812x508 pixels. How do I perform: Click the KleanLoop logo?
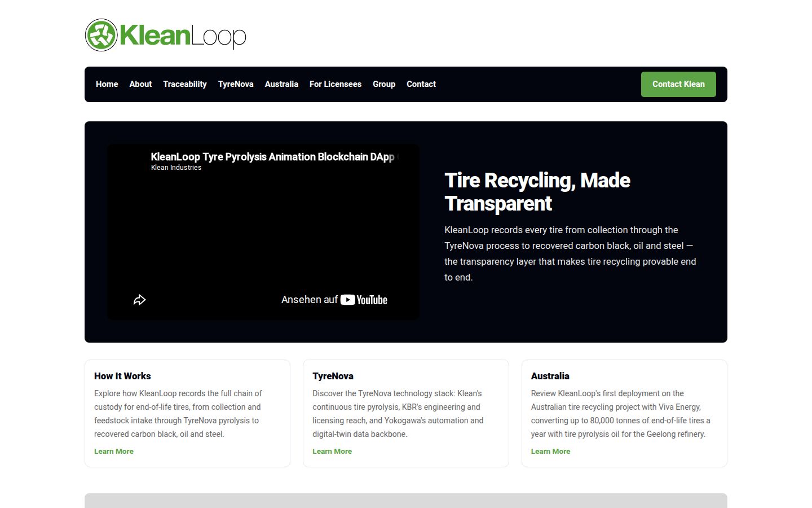(x=166, y=35)
